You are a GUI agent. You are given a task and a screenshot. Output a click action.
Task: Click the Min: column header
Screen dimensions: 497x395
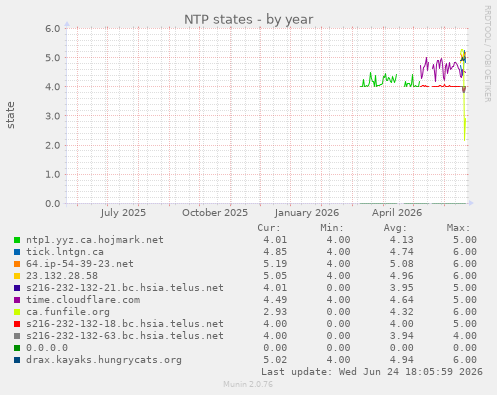tap(332, 228)
